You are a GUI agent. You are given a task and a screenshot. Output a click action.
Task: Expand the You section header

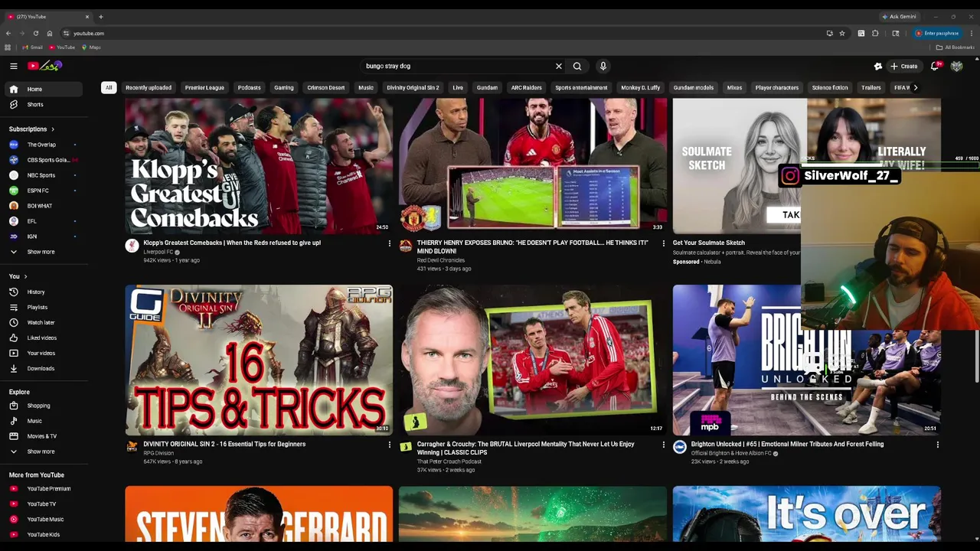click(x=18, y=276)
